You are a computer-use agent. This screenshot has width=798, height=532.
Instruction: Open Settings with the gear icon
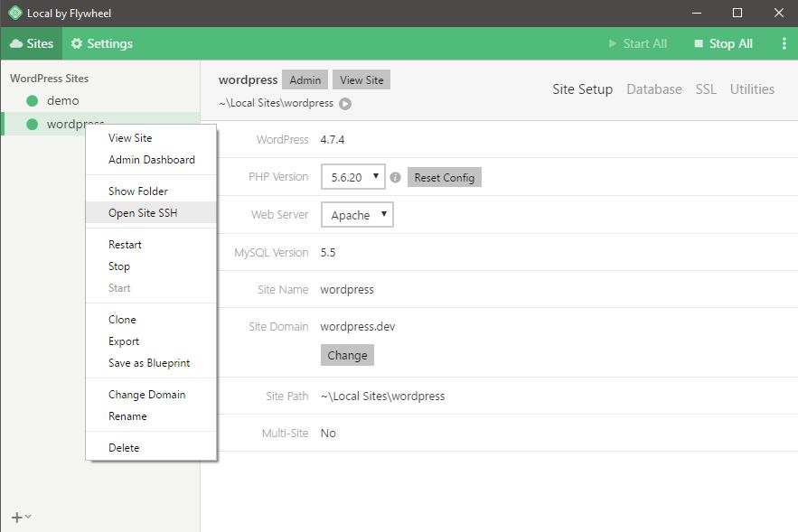[x=102, y=43]
